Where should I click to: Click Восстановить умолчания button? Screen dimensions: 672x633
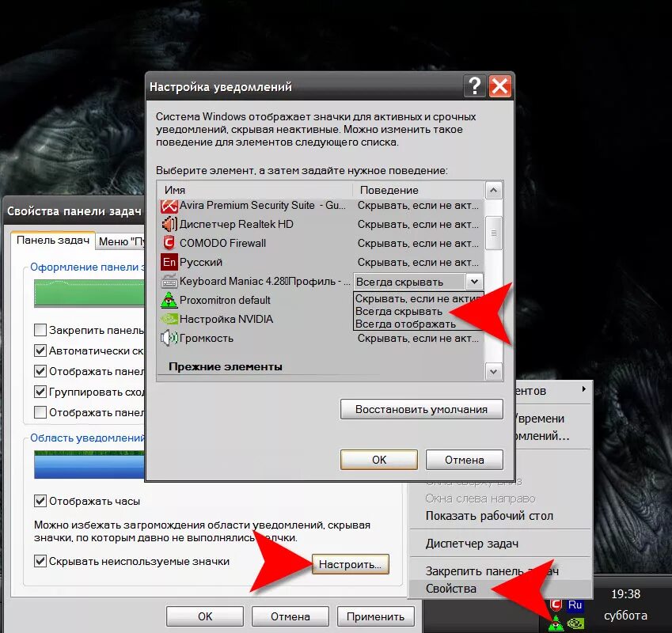click(421, 409)
